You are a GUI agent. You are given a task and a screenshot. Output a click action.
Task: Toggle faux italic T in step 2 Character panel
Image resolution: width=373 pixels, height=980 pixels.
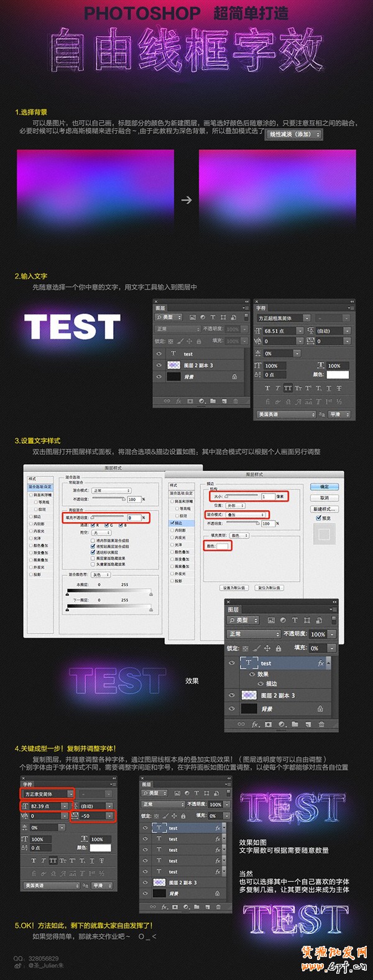click(277, 388)
